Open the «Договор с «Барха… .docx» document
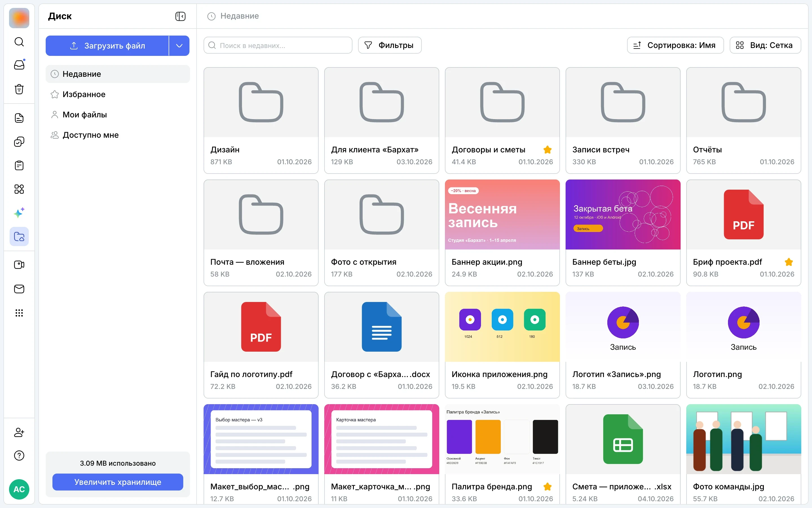812x508 pixels. pos(381,345)
